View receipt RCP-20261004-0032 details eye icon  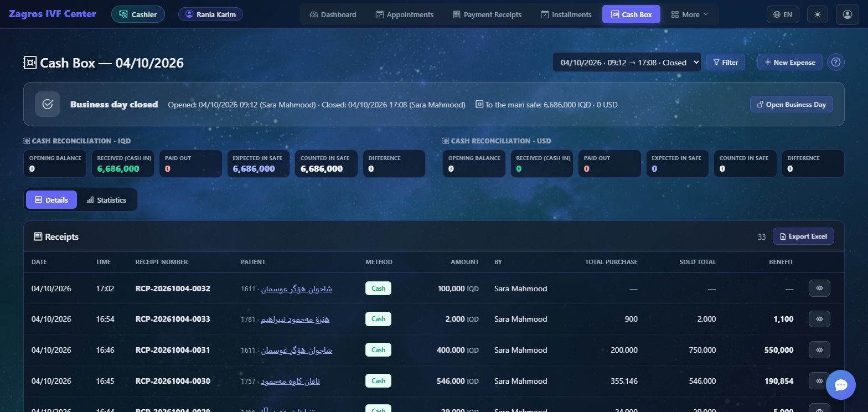819,288
